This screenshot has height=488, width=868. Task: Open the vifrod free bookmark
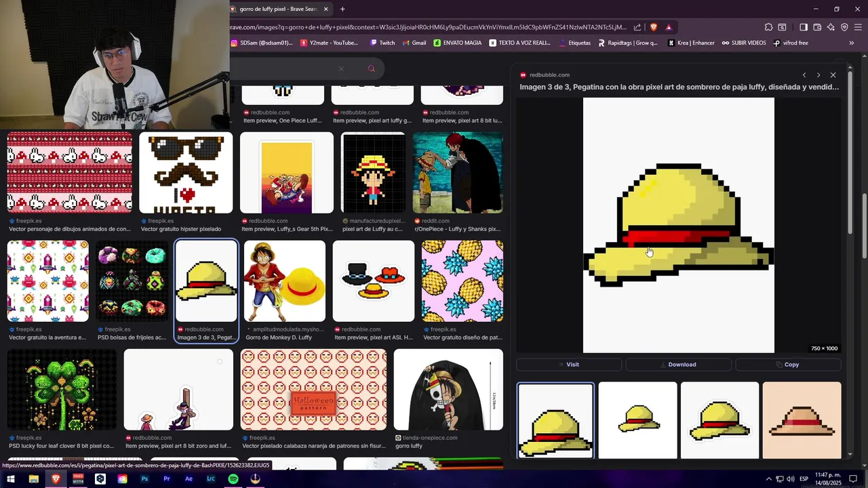click(791, 43)
